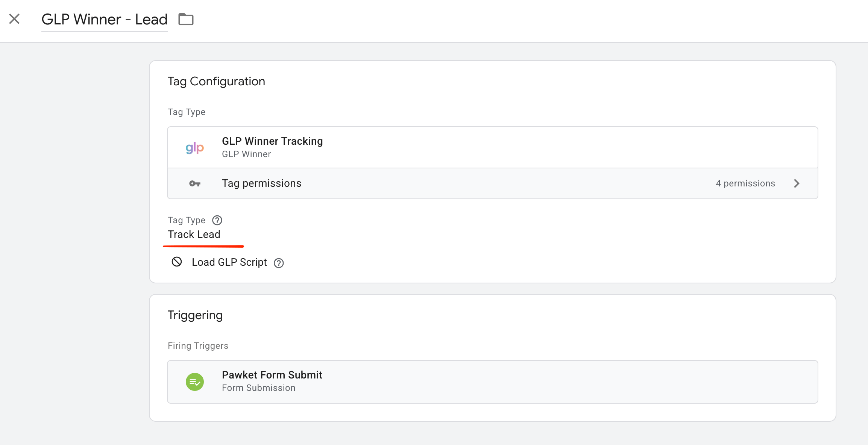Click the disabled circle icon beside Load GLP Script
Viewport: 868px width, 445px height.
pos(177,262)
